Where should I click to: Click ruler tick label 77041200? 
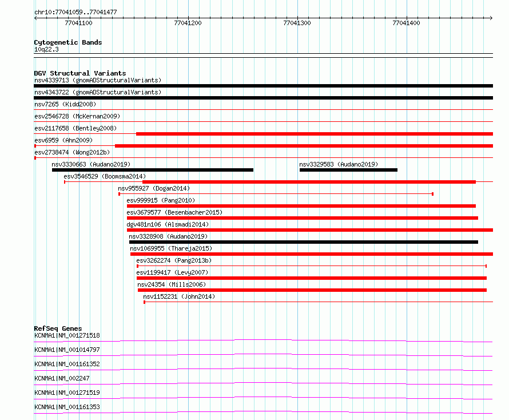(x=188, y=23)
